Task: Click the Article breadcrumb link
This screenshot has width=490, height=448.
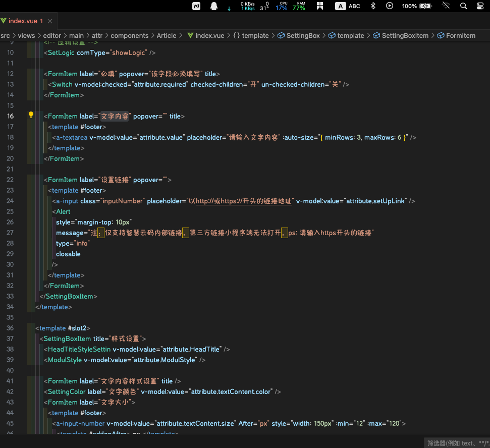Action: pyautogui.click(x=167, y=35)
